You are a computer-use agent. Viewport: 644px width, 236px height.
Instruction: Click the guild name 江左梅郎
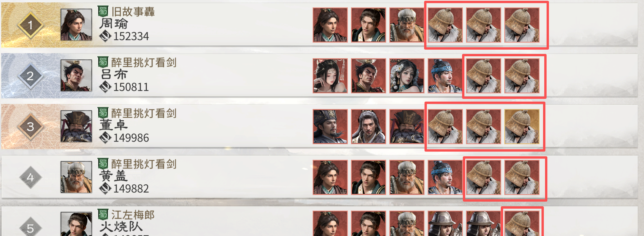click(133, 215)
